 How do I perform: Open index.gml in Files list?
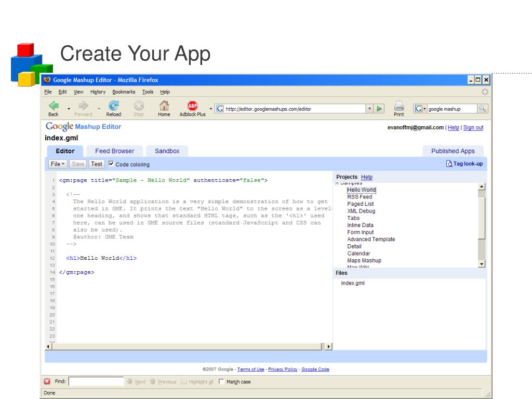(353, 283)
